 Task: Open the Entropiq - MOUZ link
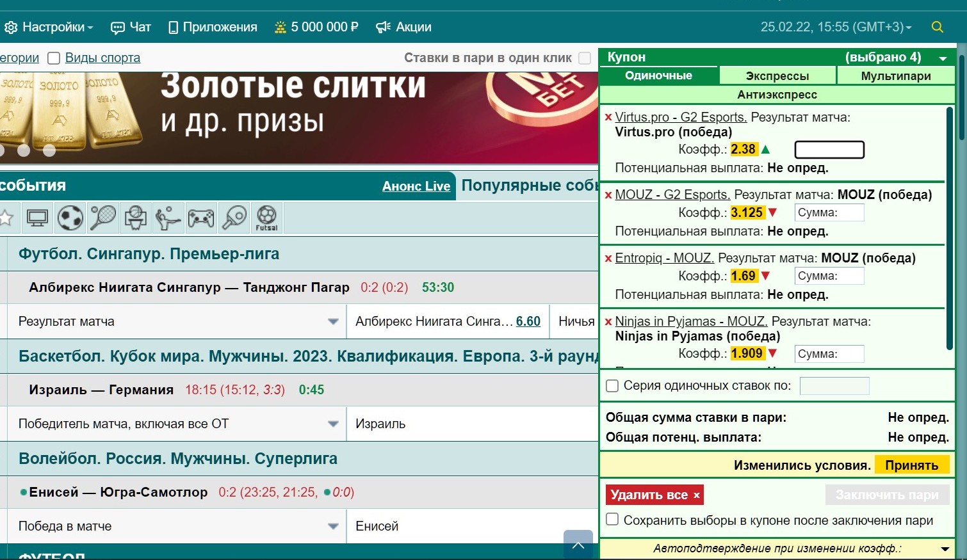pyautogui.click(x=664, y=258)
